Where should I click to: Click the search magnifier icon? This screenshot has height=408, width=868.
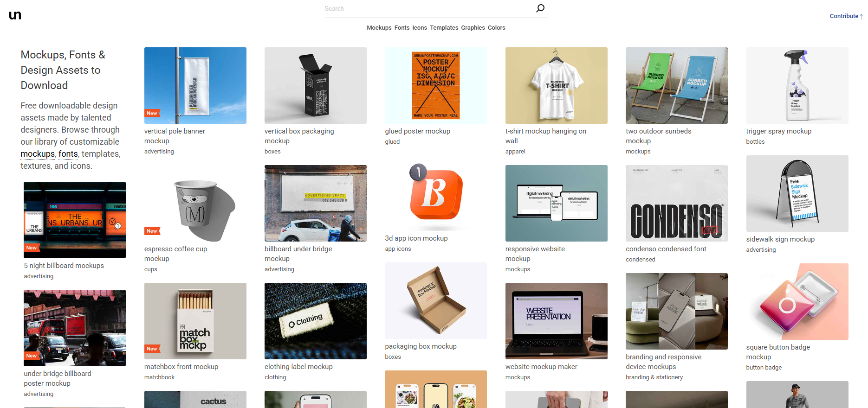coord(540,8)
